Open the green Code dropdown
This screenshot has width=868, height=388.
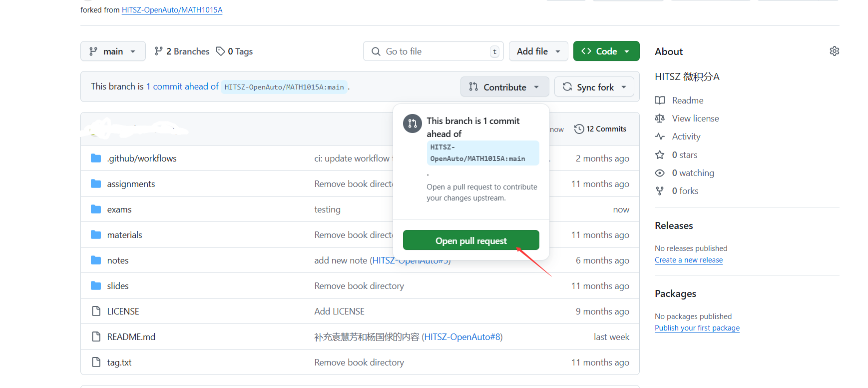coord(606,51)
